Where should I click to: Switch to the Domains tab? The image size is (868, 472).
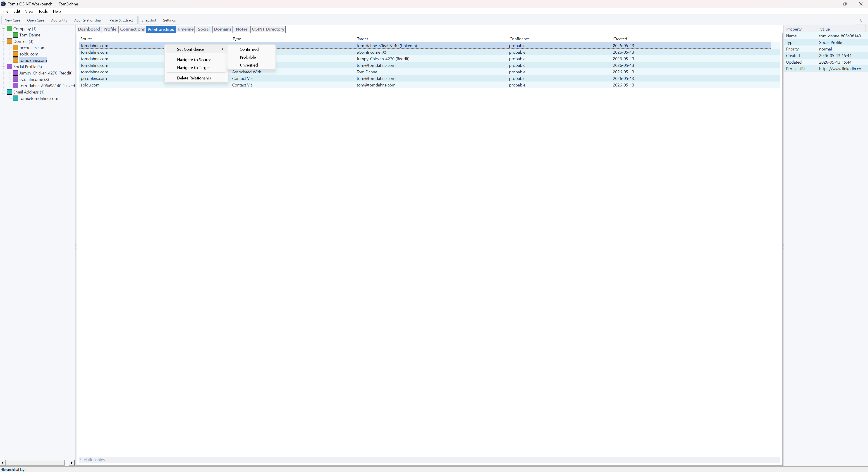[x=223, y=29]
